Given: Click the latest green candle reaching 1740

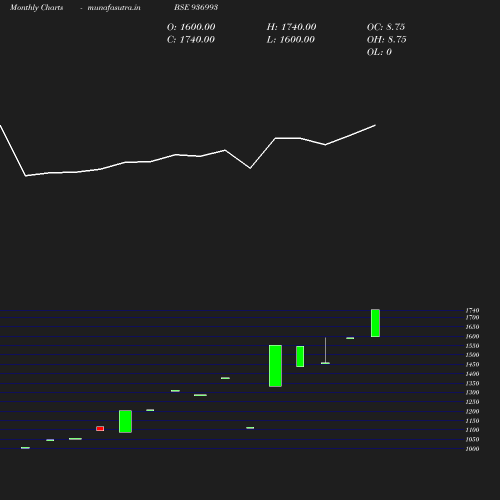Looking at the screenshot, I should pyautogui.click(x=375, y=323).
